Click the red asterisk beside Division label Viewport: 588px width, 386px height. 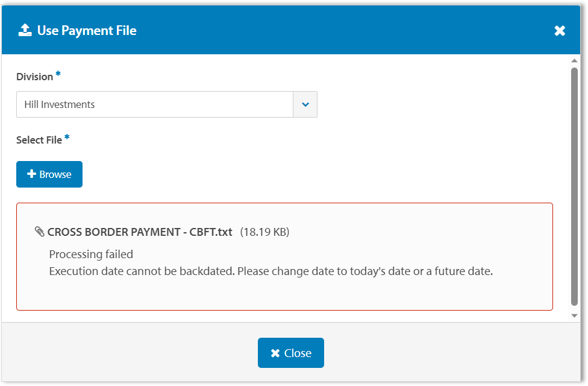(58, 72)
